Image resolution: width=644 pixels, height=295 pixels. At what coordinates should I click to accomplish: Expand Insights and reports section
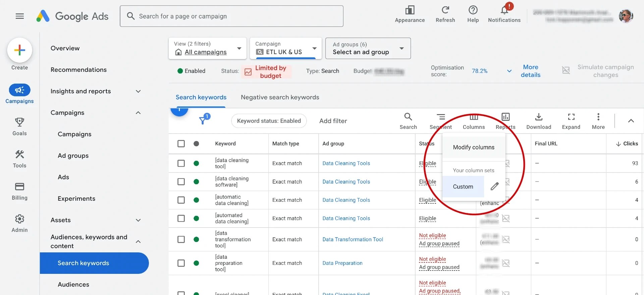pos(138,91)
